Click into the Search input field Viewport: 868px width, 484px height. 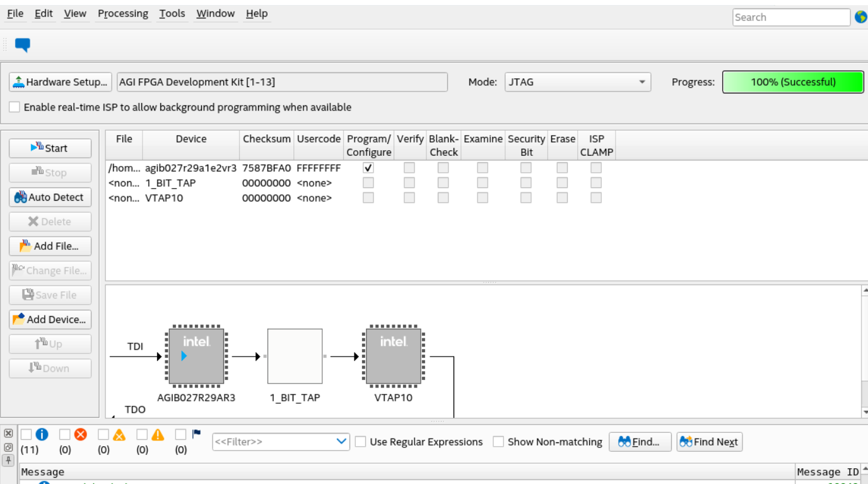791,18
